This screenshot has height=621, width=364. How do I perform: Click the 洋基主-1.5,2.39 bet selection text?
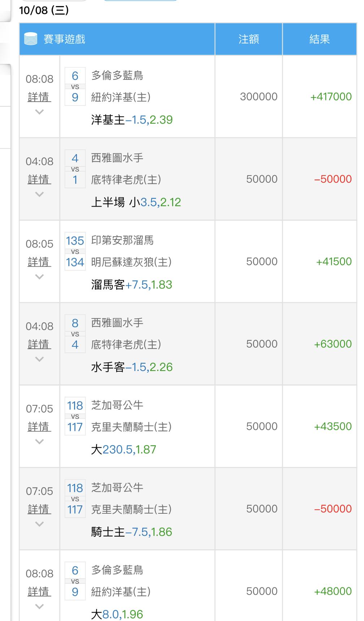[132, 120]
